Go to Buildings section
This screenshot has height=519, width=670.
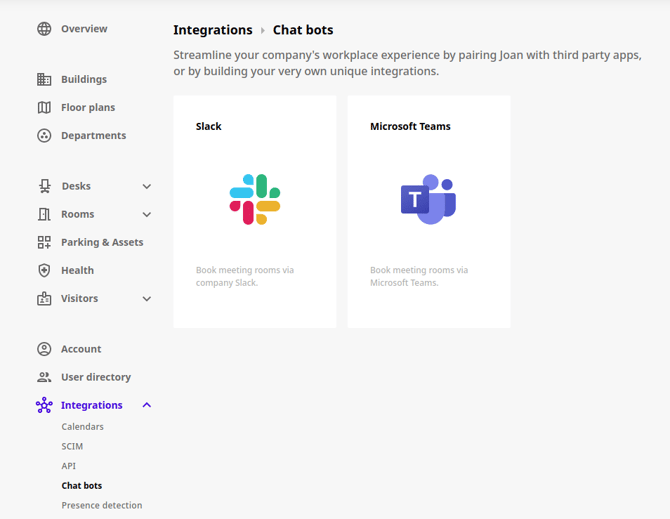tap(84, 79)
